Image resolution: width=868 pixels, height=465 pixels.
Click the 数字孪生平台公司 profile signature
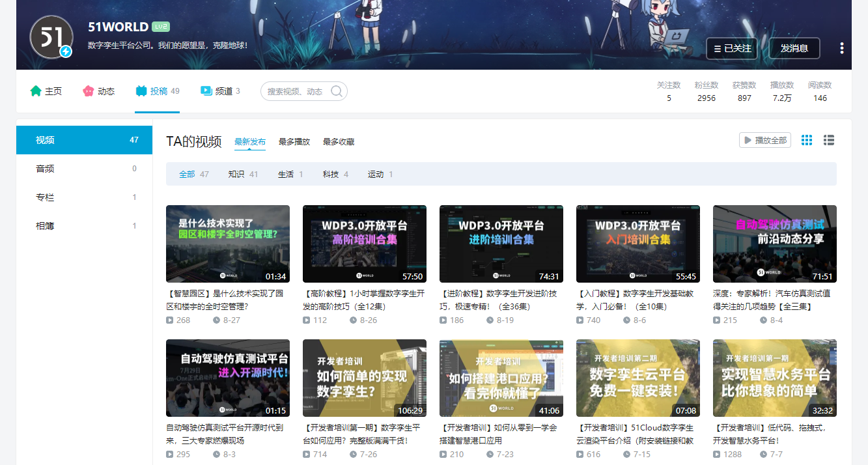point(167,46)
